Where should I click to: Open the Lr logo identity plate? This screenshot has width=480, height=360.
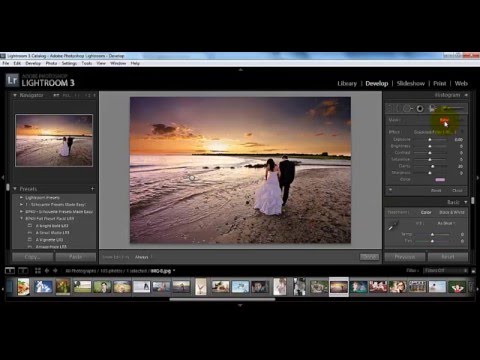(12, 80)
